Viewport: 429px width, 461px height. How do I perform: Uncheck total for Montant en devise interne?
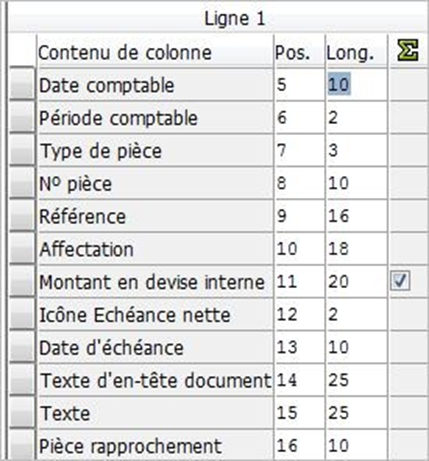400,281
